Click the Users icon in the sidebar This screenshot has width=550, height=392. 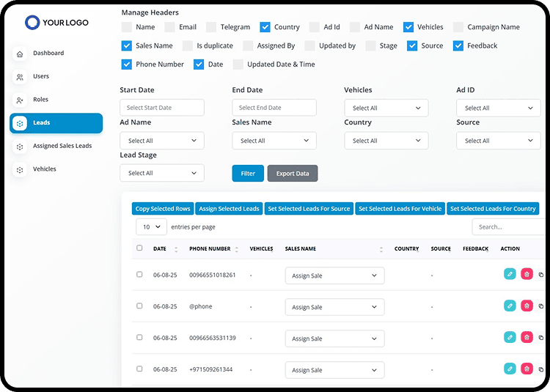[20, 77]
